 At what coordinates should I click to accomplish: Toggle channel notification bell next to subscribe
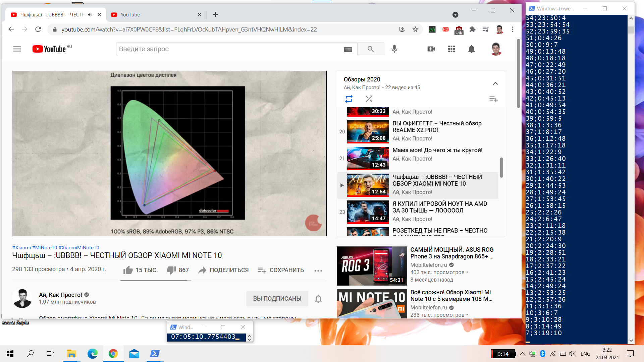pyautogui.click(x=318, y=299)
